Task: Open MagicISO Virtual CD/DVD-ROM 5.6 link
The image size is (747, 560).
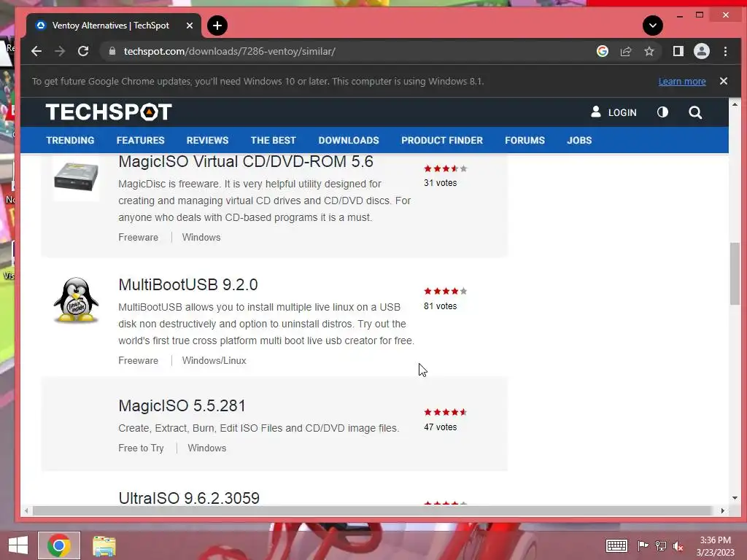Action: [246, 162]
